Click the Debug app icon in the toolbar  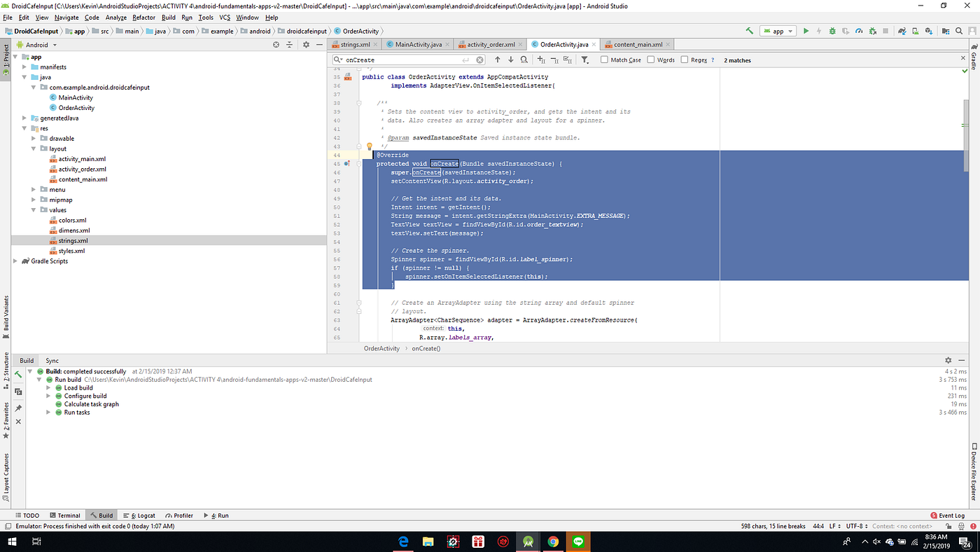[x=833, y=31]
